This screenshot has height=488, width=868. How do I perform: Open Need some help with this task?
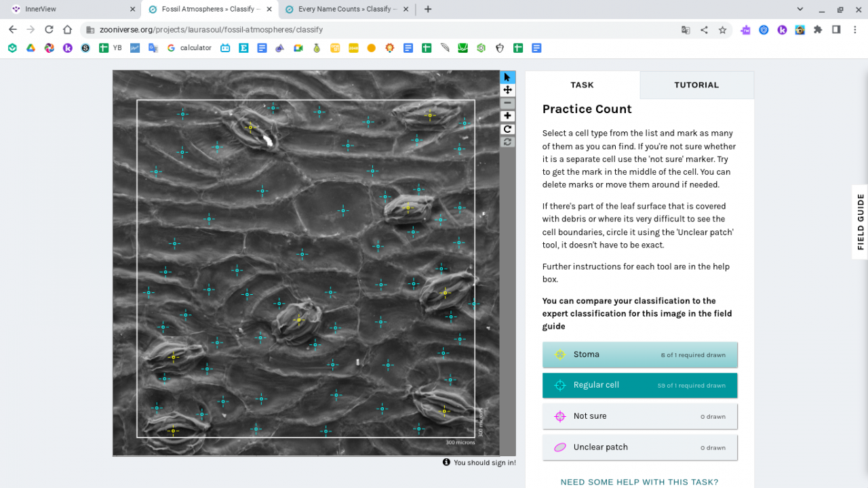point(639,482)
